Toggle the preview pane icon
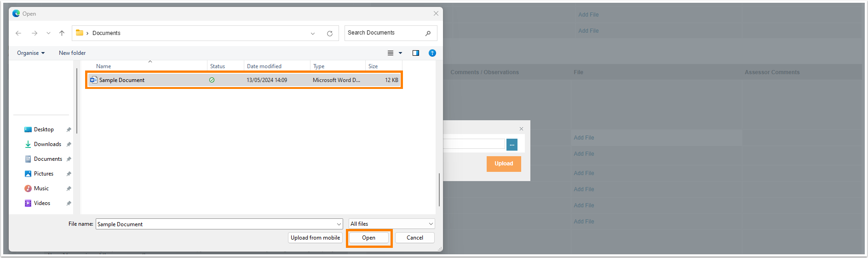Viewport: 868px width, 258px height. [415, 53]
